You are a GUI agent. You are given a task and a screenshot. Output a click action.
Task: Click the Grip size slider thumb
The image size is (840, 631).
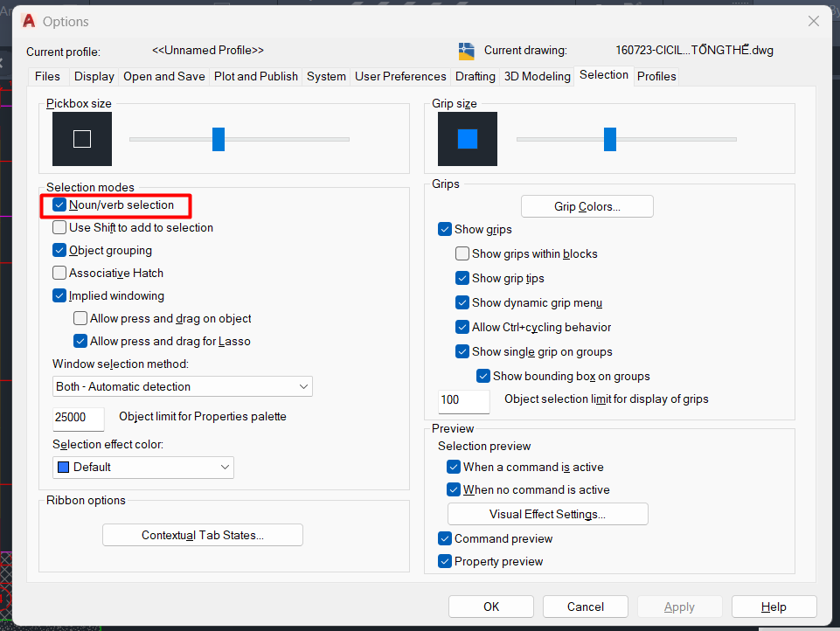(610, 139)
